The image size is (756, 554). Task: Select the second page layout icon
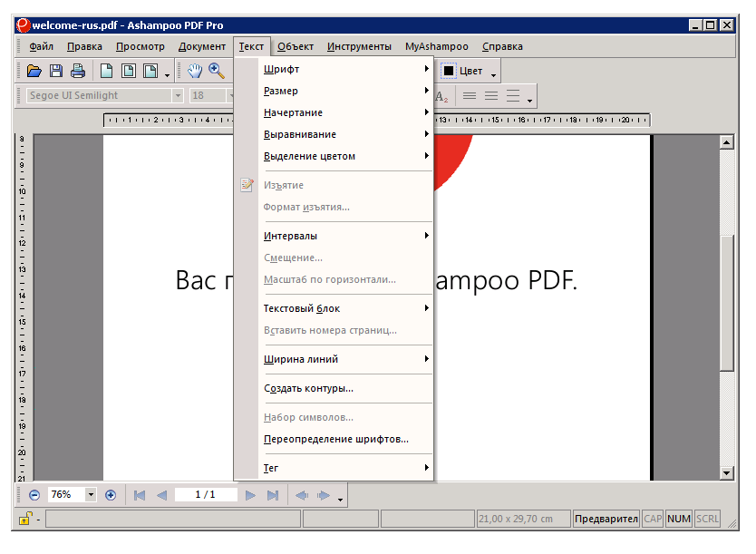128,72
